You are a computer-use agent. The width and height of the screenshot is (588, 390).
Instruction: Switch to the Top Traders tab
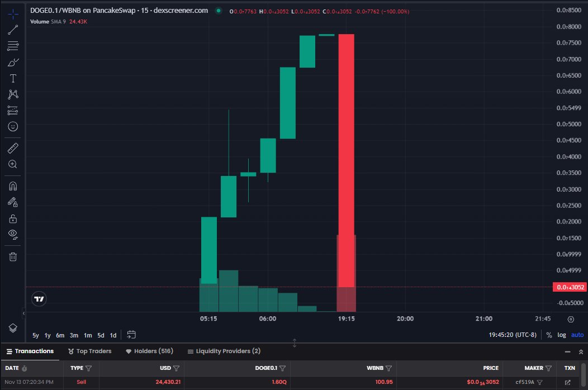pos(90,351)
